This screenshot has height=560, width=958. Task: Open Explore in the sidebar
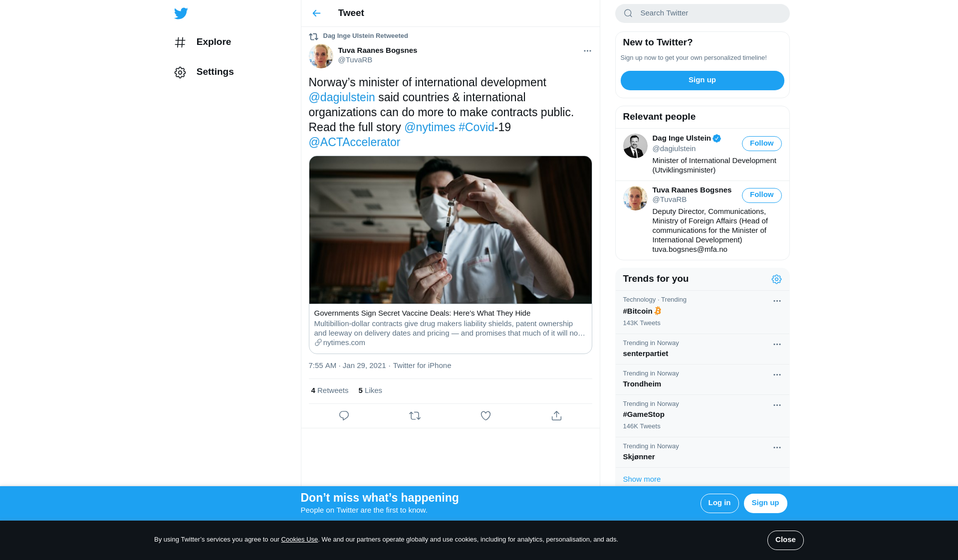coord(213,42)
